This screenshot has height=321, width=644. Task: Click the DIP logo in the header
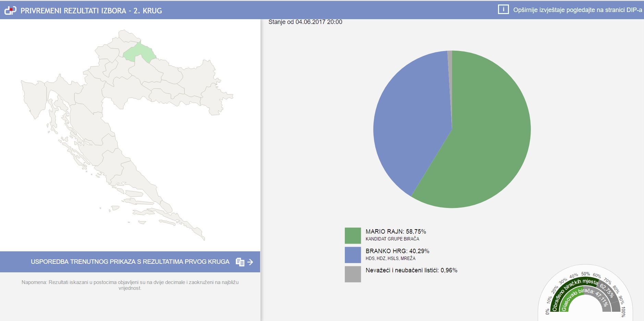(x=10, y=11)
